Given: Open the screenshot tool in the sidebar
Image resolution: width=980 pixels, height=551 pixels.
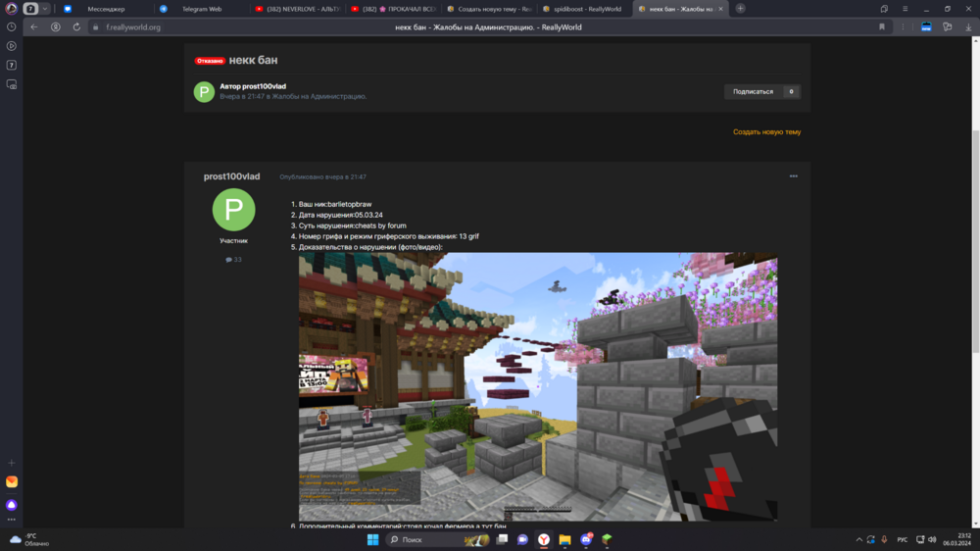Looking at the screenshot, I should click(x=11, y=84).
